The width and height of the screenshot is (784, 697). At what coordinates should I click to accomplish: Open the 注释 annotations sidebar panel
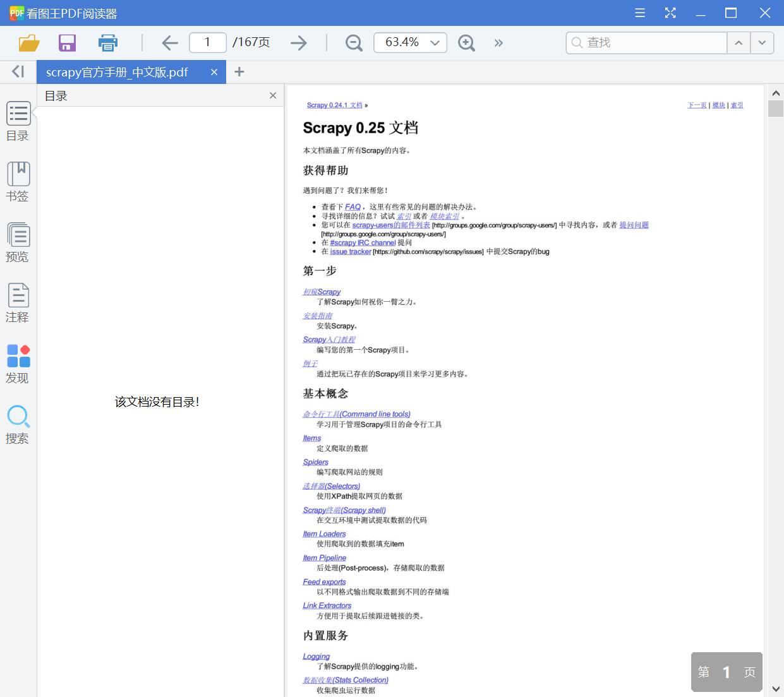(18, 303)
